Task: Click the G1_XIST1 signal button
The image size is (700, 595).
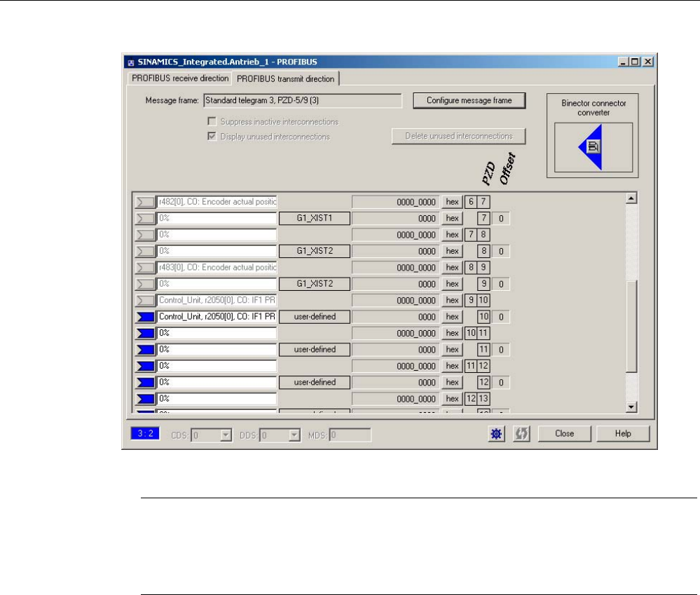Action: 315,218
